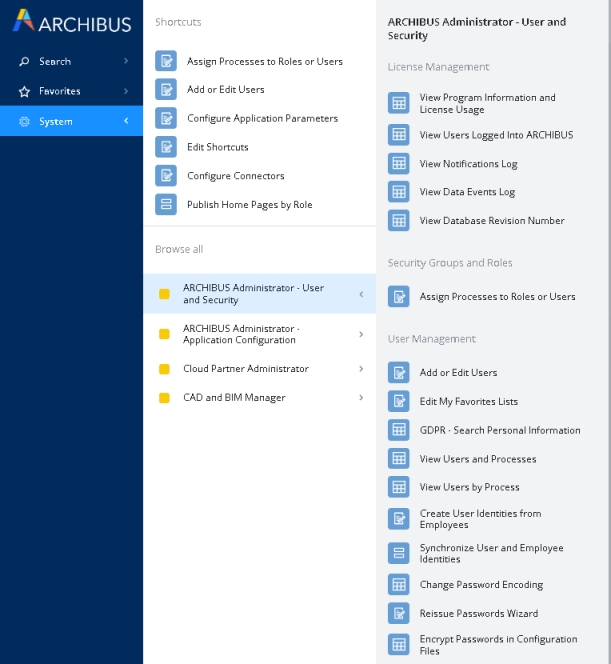Expand Application Configuration chevron
Viewport: 611px width, 664px height.
(x=361, y=335)
